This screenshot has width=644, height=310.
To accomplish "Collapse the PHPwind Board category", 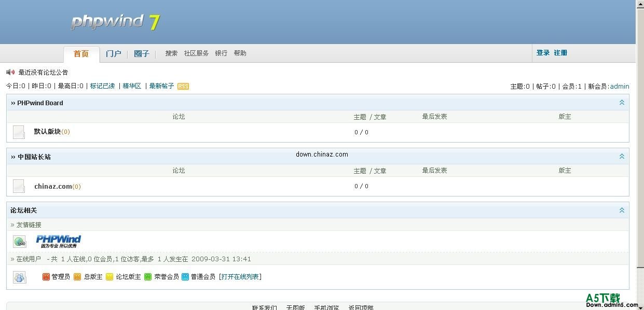I will click(622, 103).
